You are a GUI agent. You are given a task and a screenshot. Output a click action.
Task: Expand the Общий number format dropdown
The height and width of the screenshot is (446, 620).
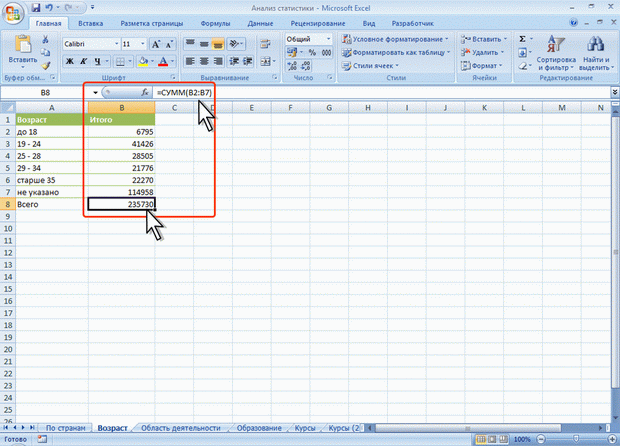[x=328, y=39]
